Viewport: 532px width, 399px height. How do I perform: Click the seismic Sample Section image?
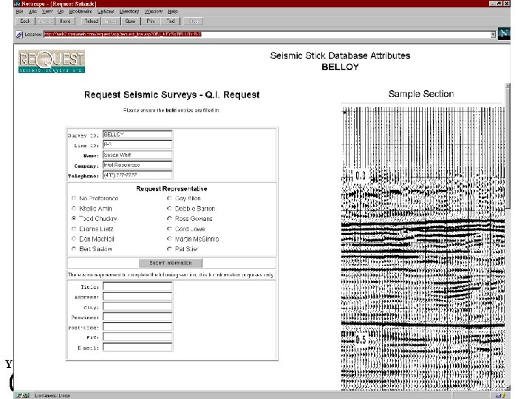point(423,248)
